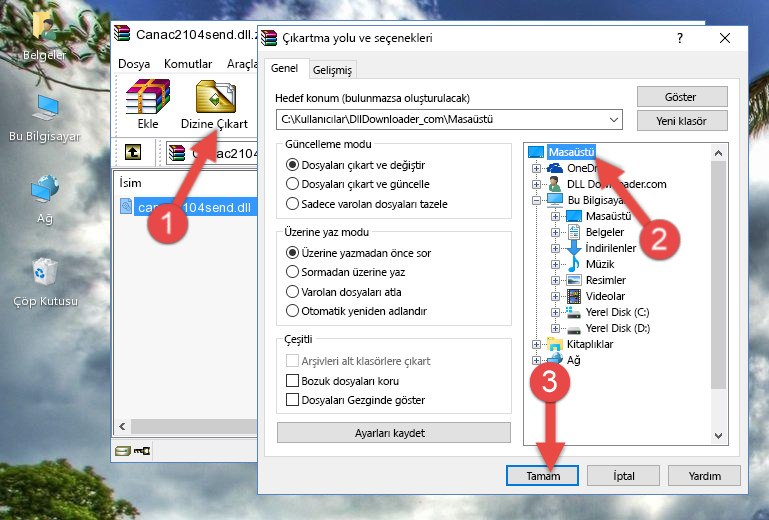Select the Belgeler folder in tree

(x=605, y=232)
